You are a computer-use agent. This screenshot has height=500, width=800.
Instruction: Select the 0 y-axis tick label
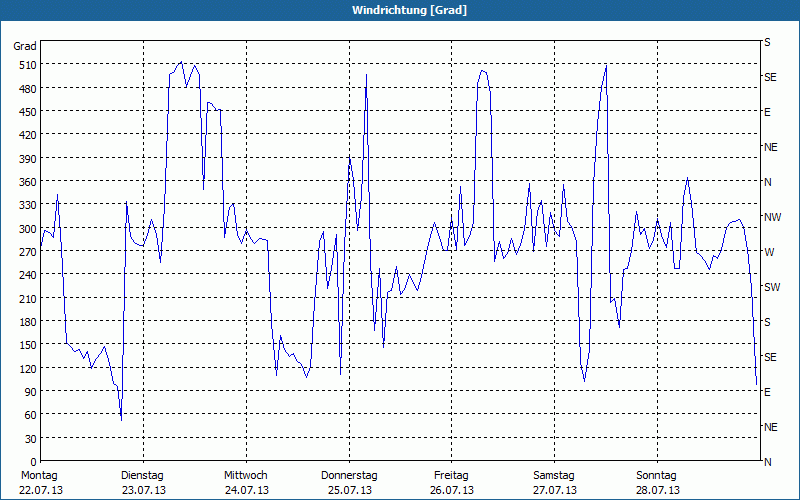(33, 462)
